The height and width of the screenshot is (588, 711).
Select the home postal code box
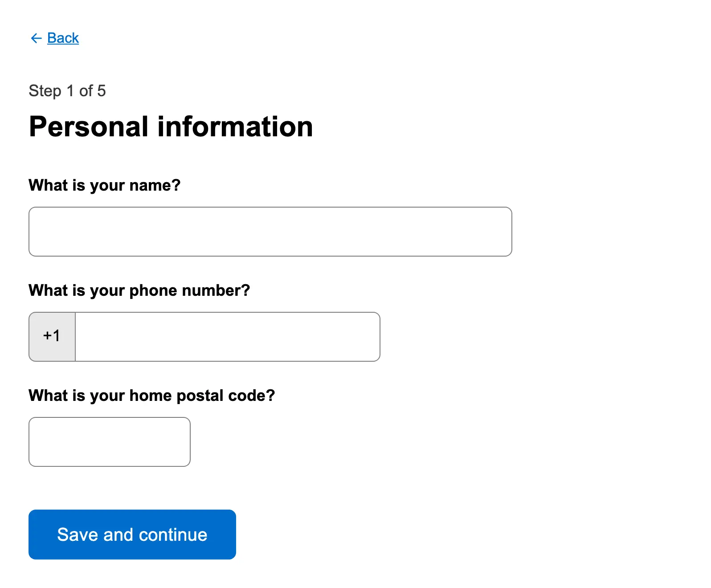pyautogui.click(x=109, y=442)
